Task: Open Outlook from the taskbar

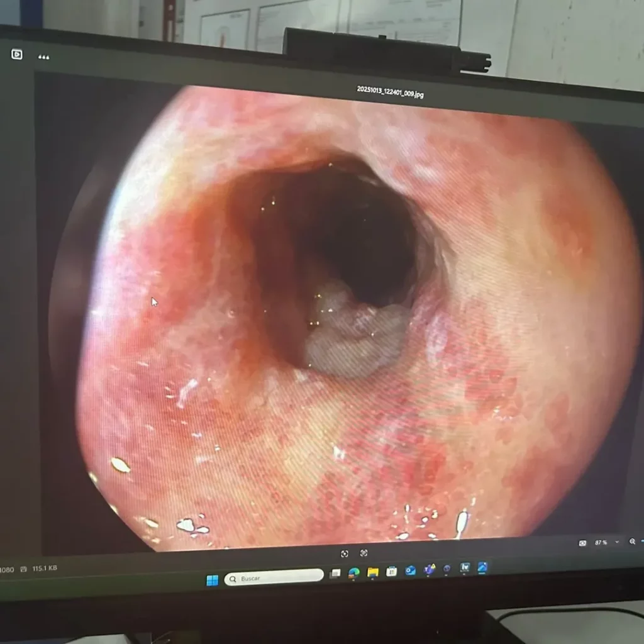Action: [411, 570]
